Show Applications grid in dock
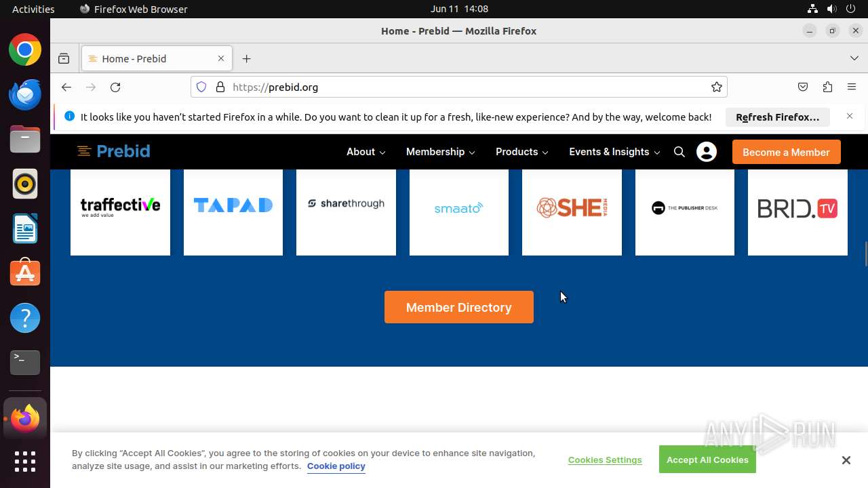The height and width of the screenshot is (488, 868). pos(25,462)
